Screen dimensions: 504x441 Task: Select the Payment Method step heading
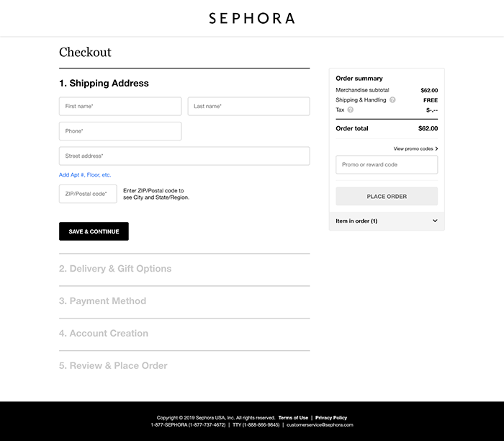point(102,301)
